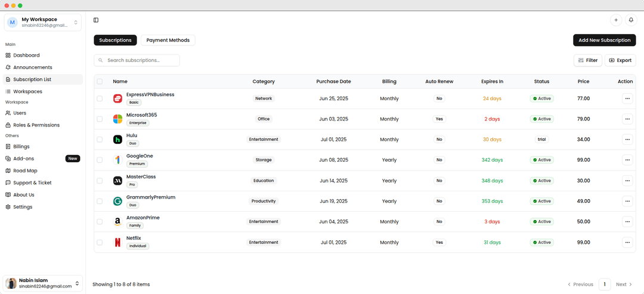Export the subscription list

[620, 60]
